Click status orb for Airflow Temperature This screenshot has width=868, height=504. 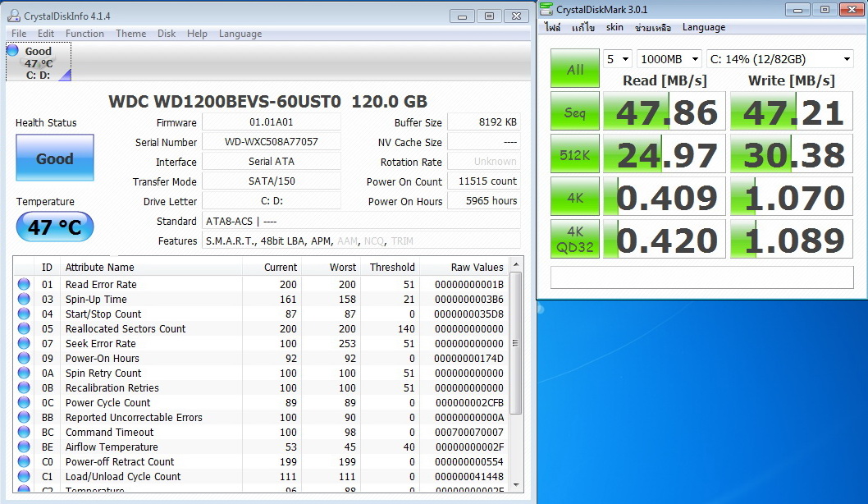tap(24, 447)
